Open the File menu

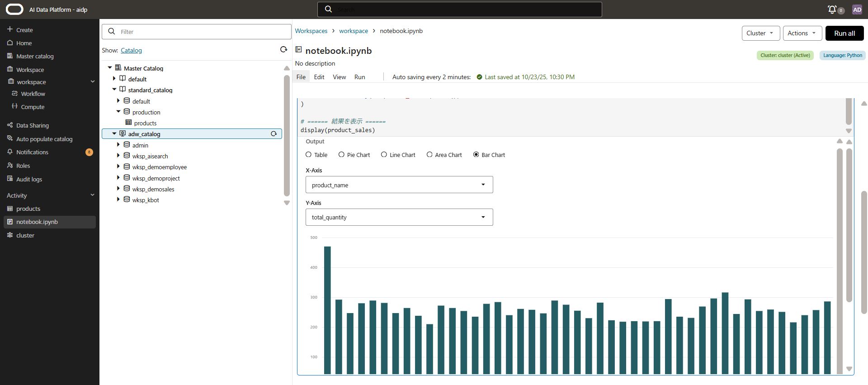tap(301, 77)
